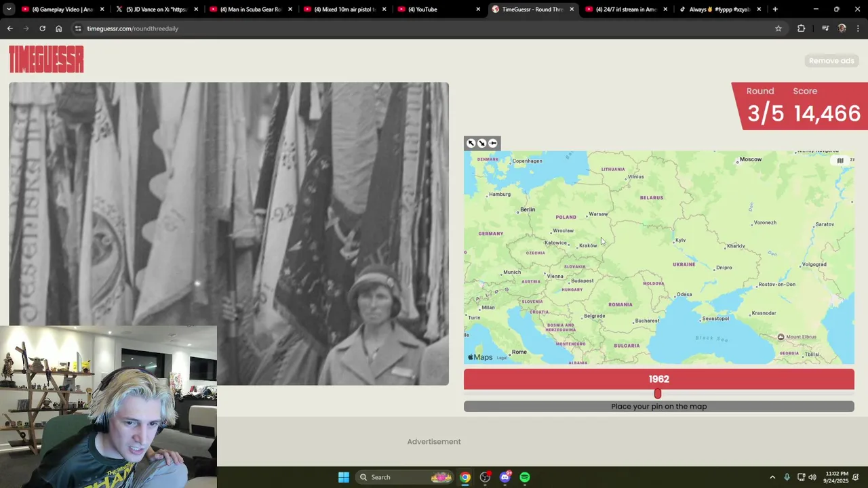Screen dimensions: 868x488
Task: Open the browser home page
Action: [x=58, y=28]
